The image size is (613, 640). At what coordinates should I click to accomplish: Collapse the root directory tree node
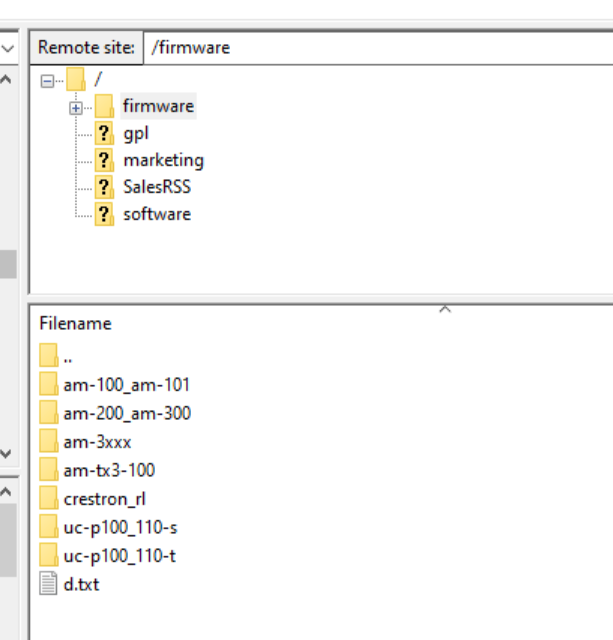[x=46, y=80]
